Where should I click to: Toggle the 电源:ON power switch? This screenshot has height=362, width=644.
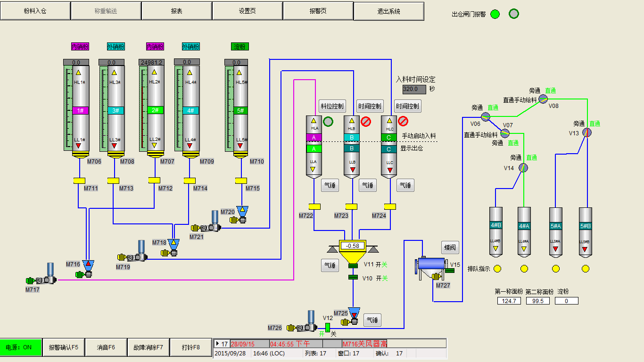(21, 347)
